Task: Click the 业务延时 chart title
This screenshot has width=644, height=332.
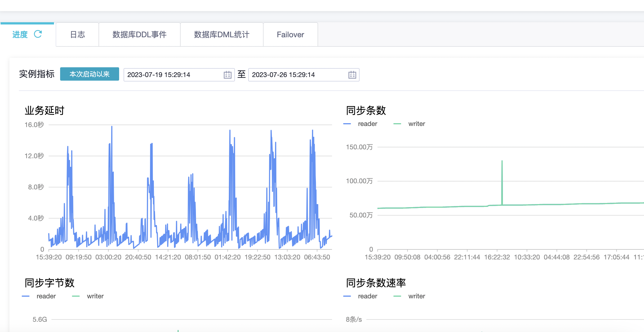Action: coord(45,110)
